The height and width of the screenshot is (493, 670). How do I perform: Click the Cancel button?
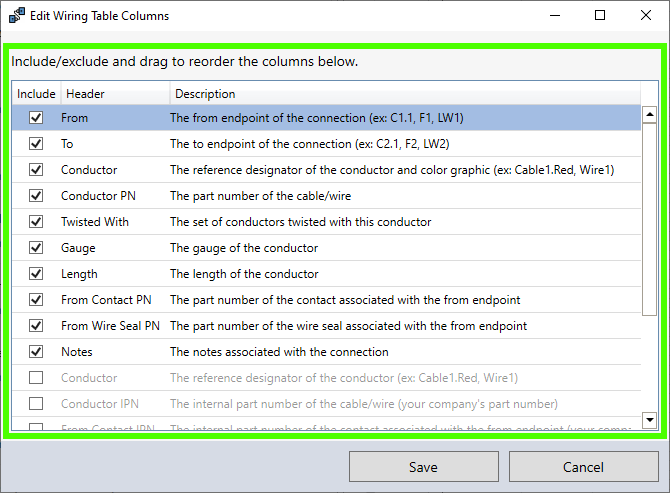(x=583, y=467)
